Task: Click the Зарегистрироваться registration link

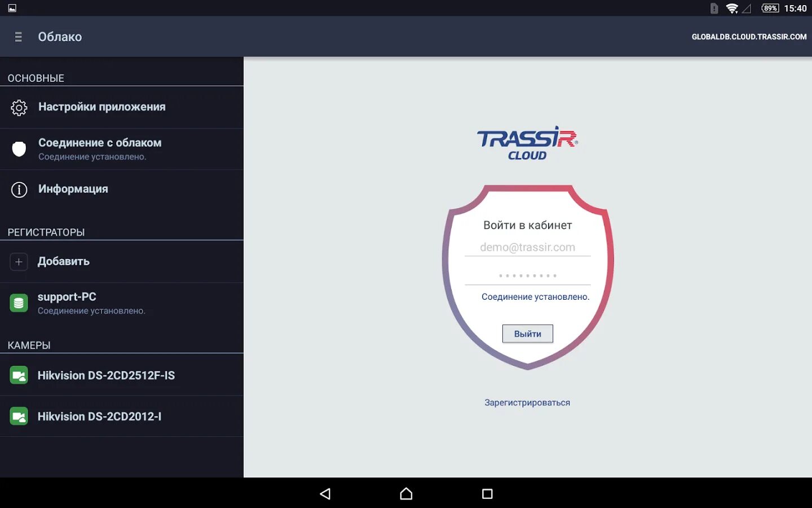Action: point(527,402)
